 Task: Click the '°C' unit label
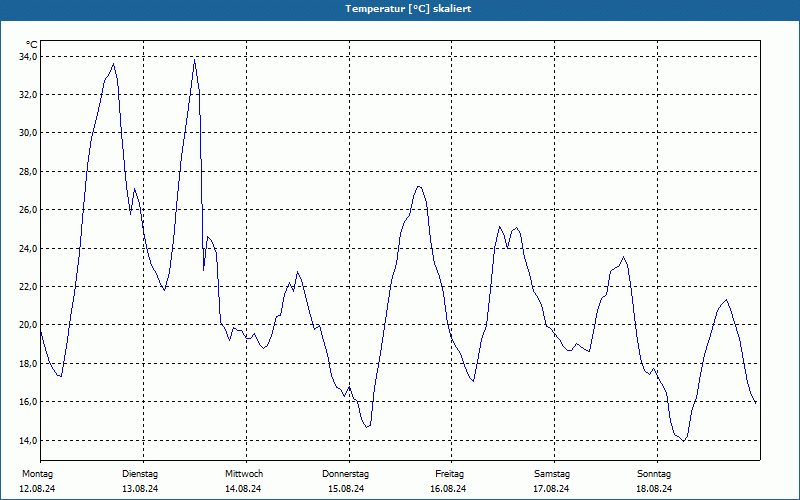coord(32,45)
